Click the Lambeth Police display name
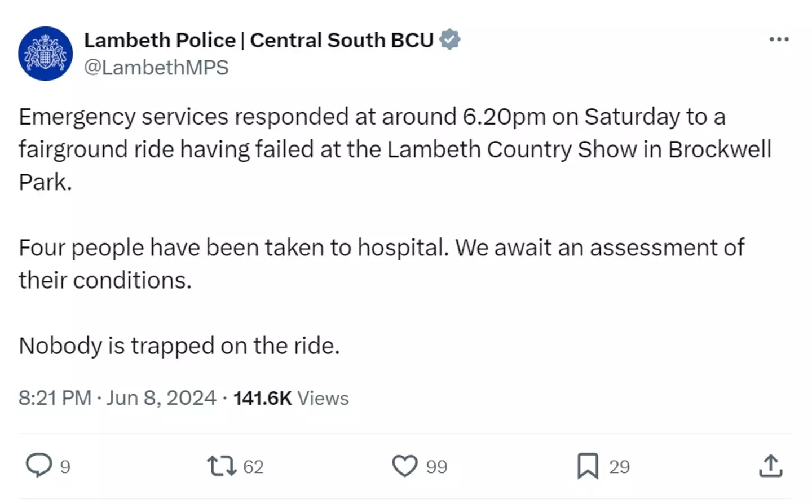The width and height of the screenshot is (812, 504). tap(259, 40)
